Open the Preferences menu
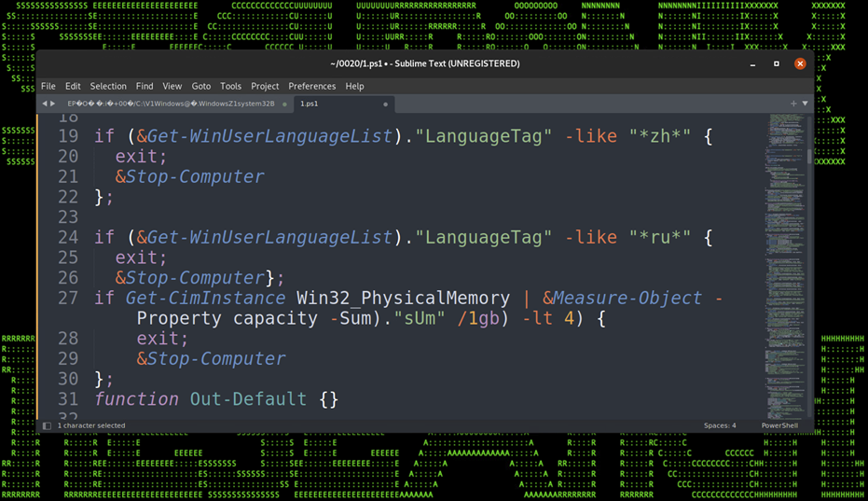 [311, 86]
